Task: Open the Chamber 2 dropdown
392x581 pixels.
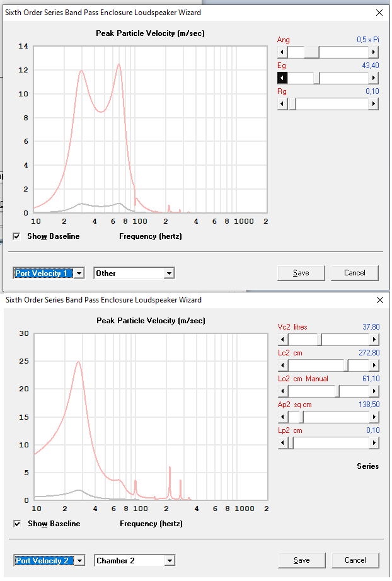Action: point(170,561)
